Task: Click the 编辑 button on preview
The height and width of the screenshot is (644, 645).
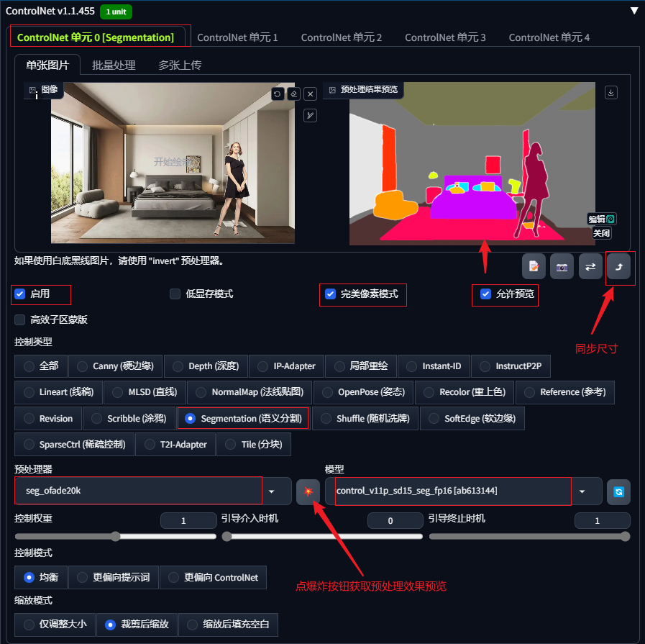Action: pyautogui.click(x=601, y=219)
